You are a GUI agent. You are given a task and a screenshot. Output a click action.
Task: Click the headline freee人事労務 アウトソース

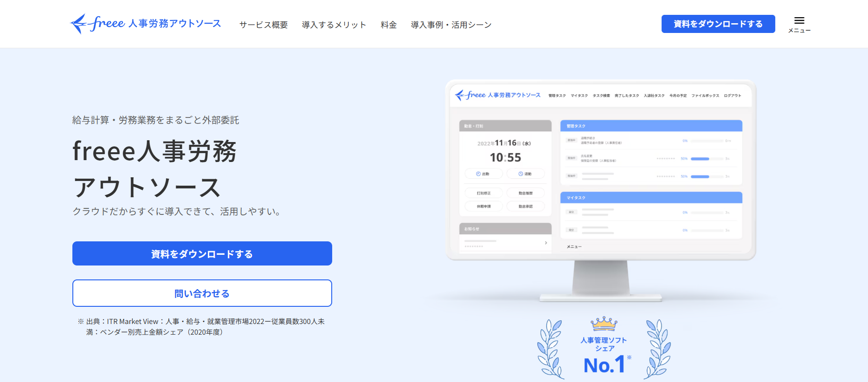coord(155,169)
